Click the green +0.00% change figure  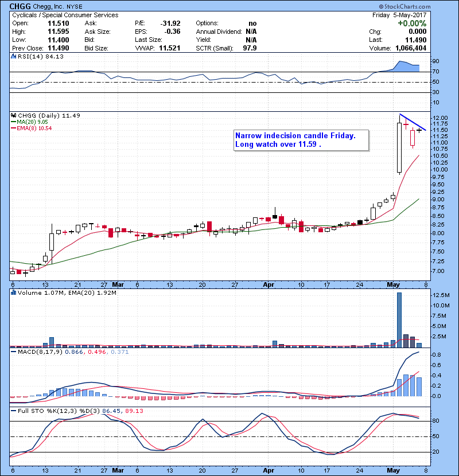click(x=412, y=24)
